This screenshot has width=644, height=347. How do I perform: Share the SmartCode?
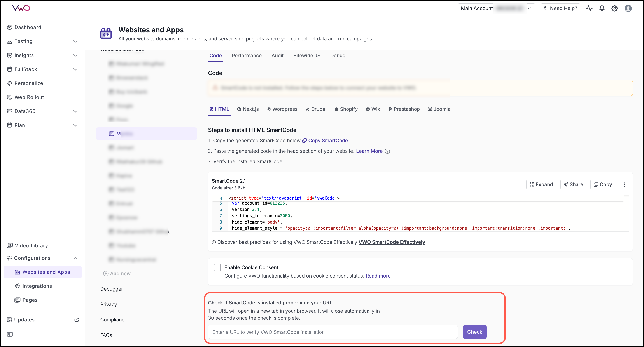(573, 184)
